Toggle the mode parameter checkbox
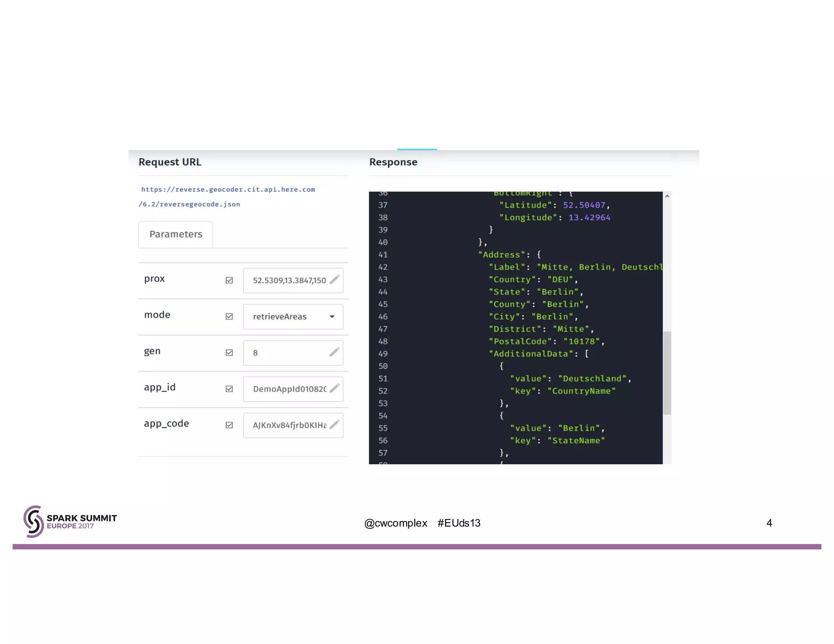The width and height of the screenshot is (834, 644). tap(229, 316)
